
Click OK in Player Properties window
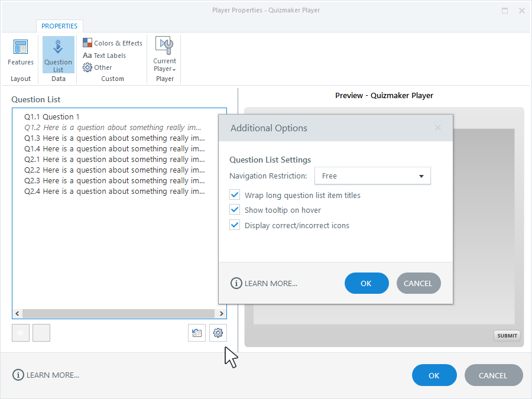pyautogui.click(x=434, y=375)
